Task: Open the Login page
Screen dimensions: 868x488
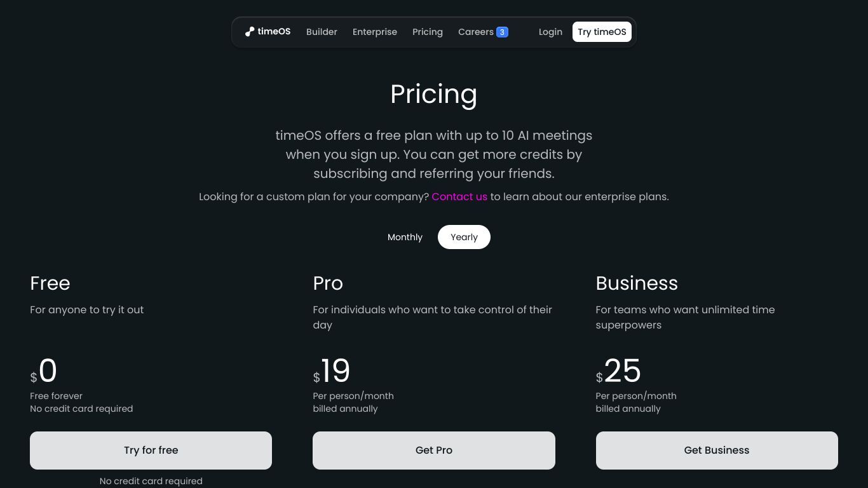Action: point(550,32)
